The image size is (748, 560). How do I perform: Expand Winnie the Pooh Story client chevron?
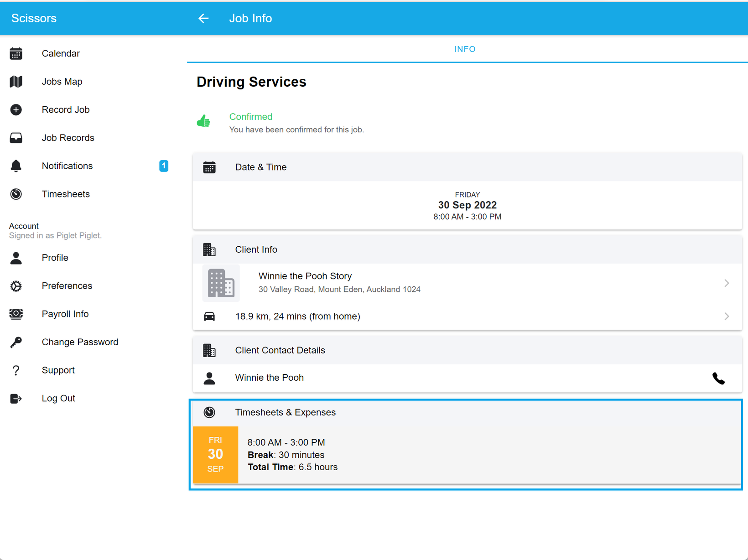(727, 283)
